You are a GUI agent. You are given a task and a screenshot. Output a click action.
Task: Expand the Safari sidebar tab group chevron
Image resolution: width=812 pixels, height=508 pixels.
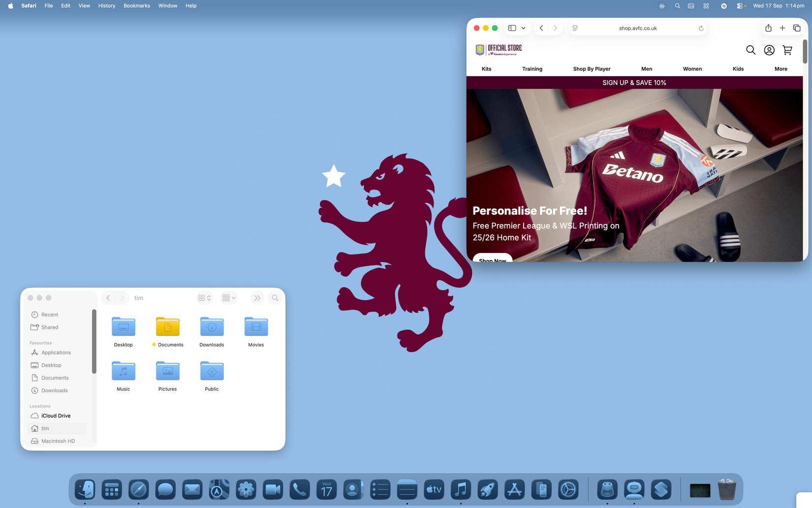pos(524,28)
